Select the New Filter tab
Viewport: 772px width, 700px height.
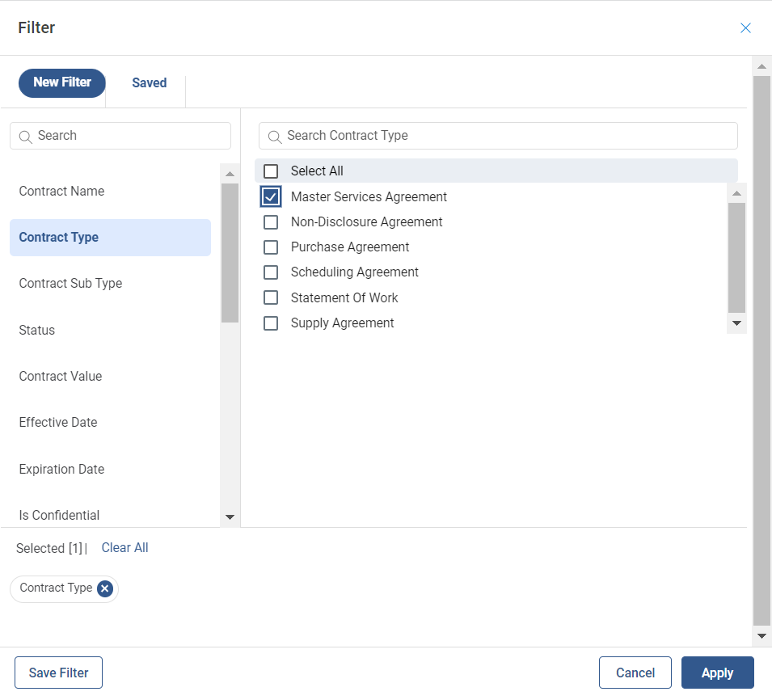pyautogui.click(x=62, y=82)
